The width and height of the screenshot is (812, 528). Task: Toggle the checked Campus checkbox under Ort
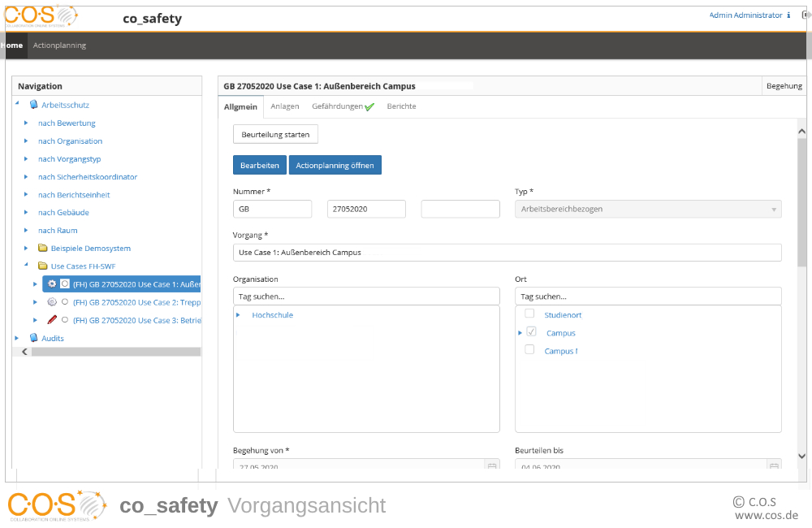pyautogui.click(x=531, y=332)
